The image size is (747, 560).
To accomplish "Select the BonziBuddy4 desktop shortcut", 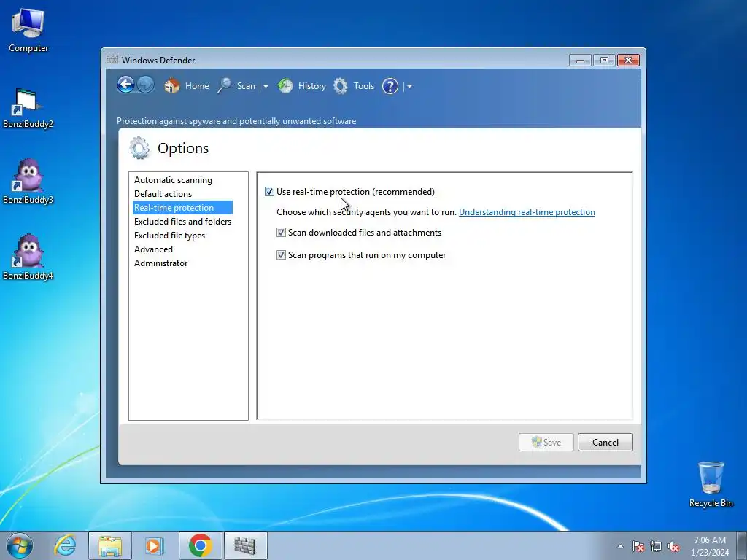I will [x=28, y=257].
